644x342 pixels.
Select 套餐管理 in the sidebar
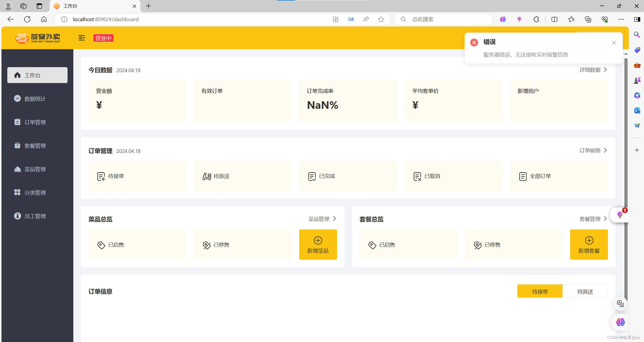point(35,145)
